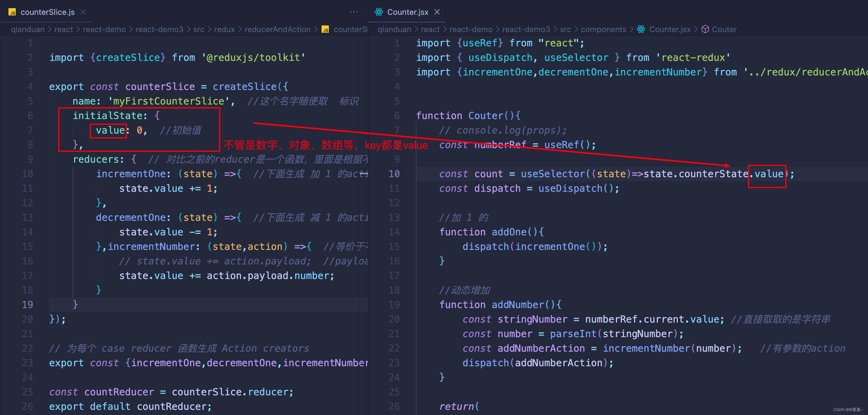Click 'state.counterState' on Counter.jsx line 10

(x=696, y=174)
